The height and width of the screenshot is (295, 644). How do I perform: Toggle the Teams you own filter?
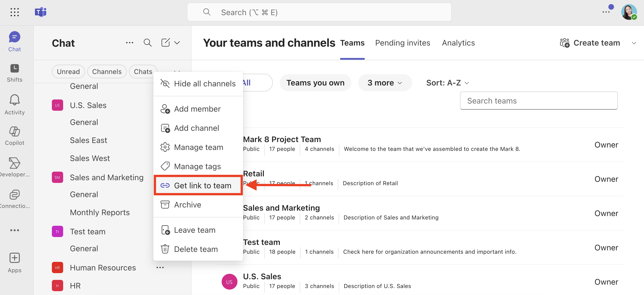(x=315, y=83)
